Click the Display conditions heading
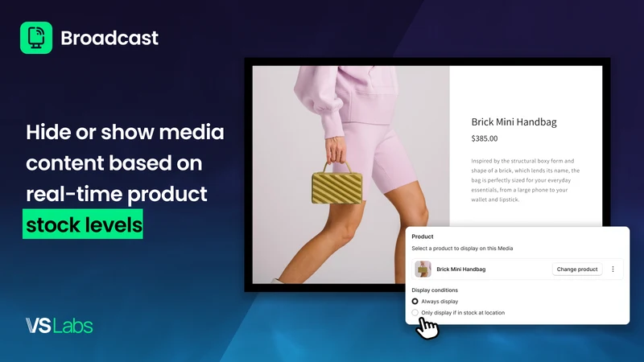Viewport: 644px width, 362px height. click(435, 290)
